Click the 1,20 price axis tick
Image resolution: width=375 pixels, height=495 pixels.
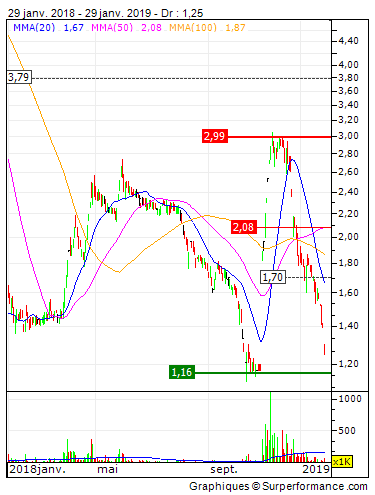[x=348, y=363]
